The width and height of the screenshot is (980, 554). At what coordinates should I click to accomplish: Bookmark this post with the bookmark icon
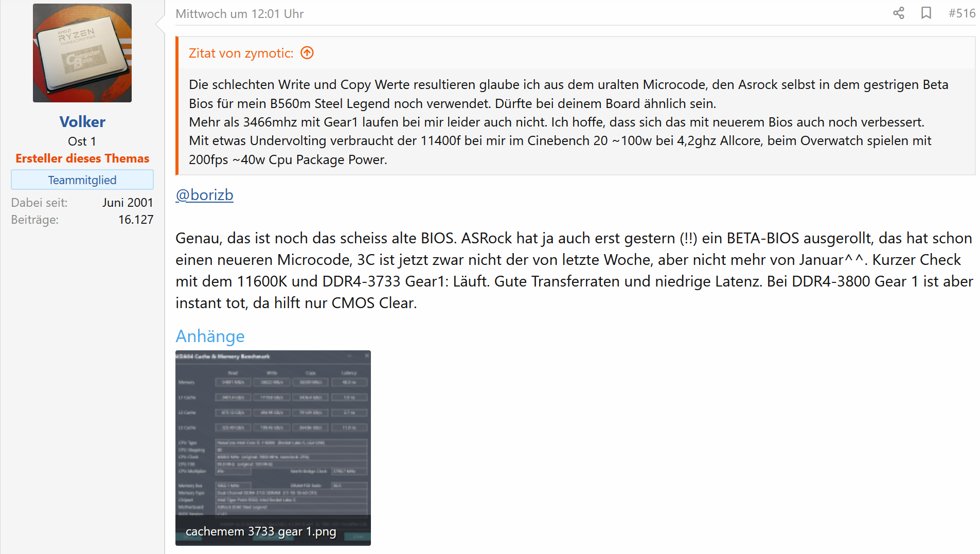[x=926, y=13]
